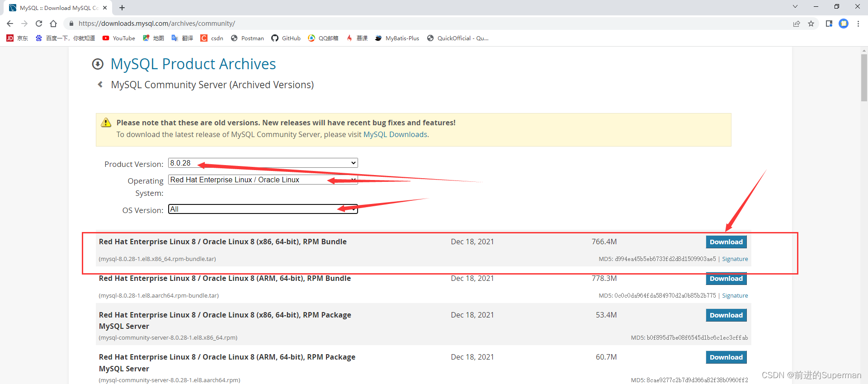
Task: Click the browser forward arrow
Action: (x=24, y=24)
